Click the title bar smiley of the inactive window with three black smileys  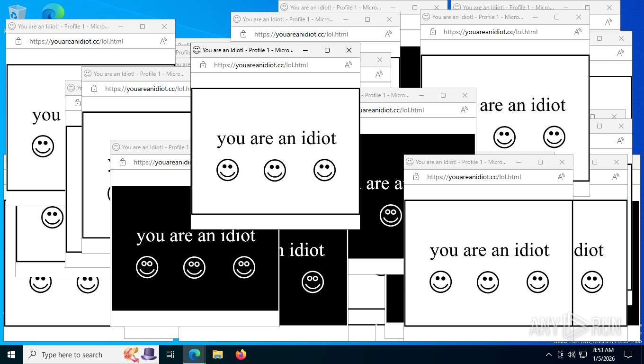pyautogui.click(x=410, y=162)
